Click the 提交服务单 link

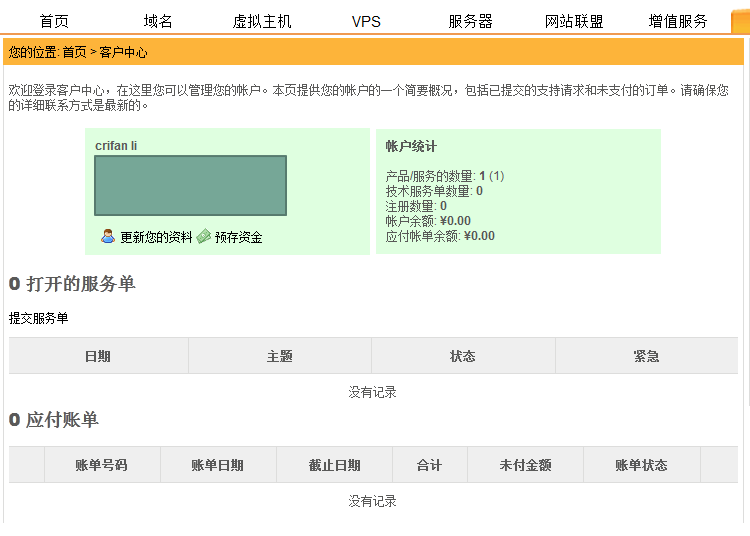pos(38,318)
